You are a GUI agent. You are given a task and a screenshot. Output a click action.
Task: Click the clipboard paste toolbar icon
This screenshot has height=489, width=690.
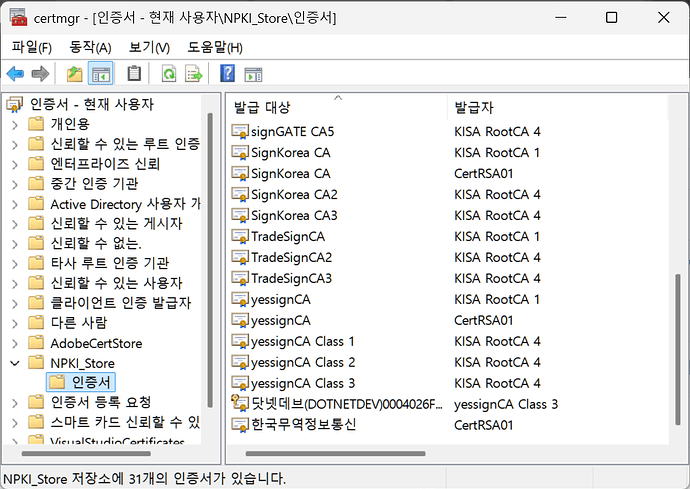click(x=134, y=74)
